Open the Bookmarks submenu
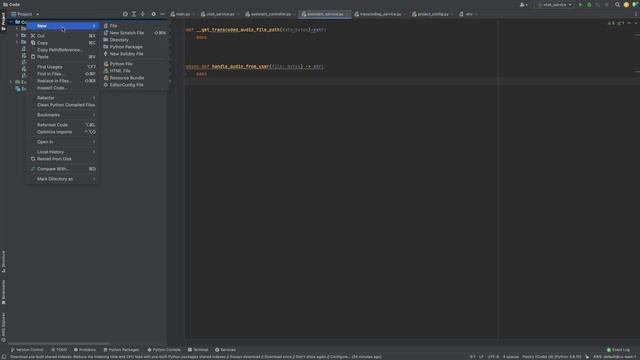Screen dimensions: 640x360 [63, 115]
